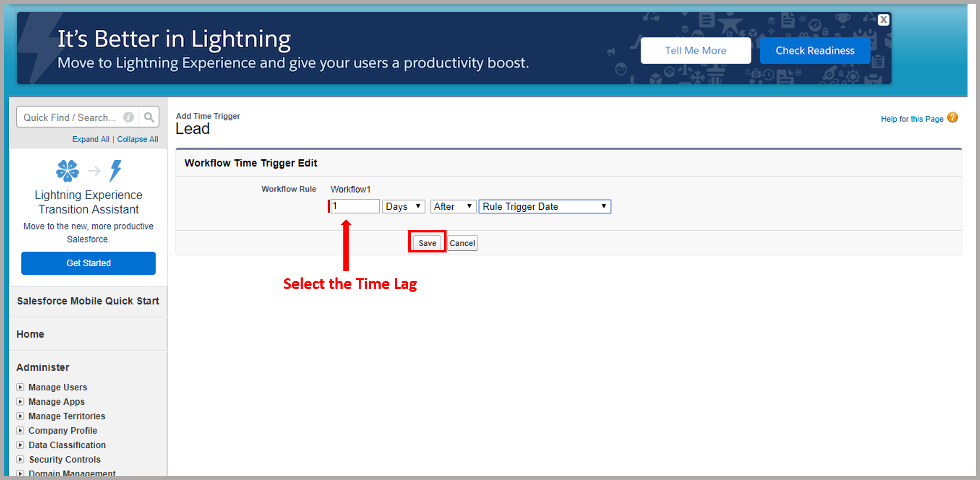The image size is (980, 480).
Task: Expand the Manage Apps arrow
Action: coord(21,401)
